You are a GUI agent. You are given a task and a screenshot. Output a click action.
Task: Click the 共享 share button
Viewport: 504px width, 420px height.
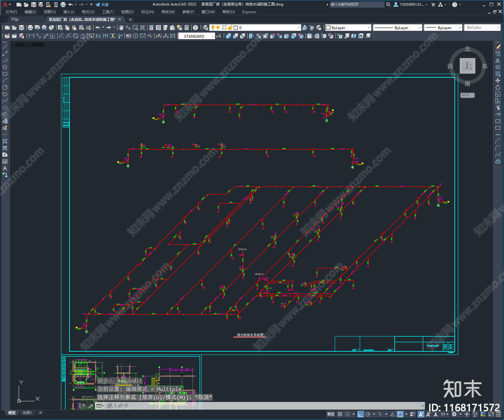[102, 4]
